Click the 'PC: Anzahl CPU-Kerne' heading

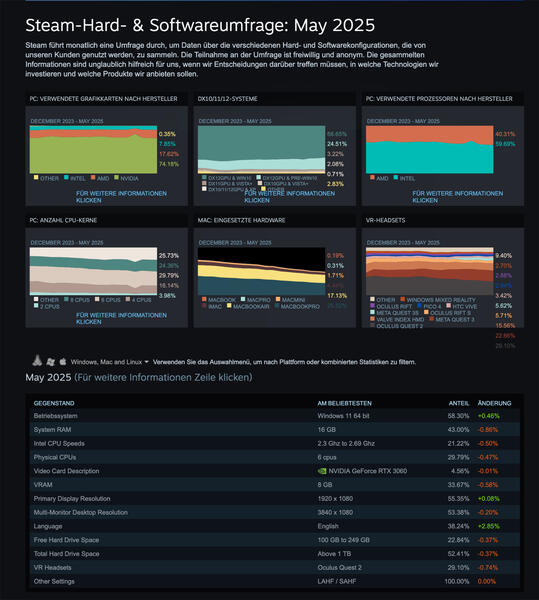click(x=63, y=220)
